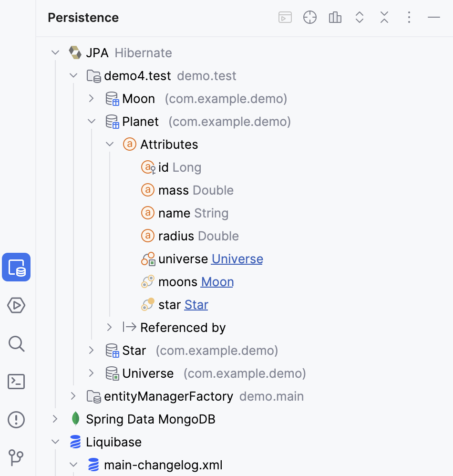Click the radius attribute icon
This screenshot has height=476, width=453.
pyautogui.click(x=148, y=236)
